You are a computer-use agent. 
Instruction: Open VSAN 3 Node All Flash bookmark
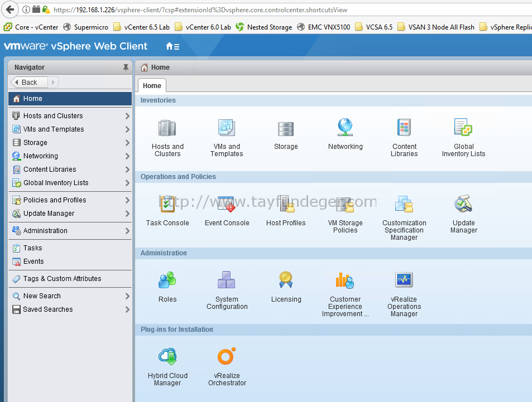[x=436, y=27]
